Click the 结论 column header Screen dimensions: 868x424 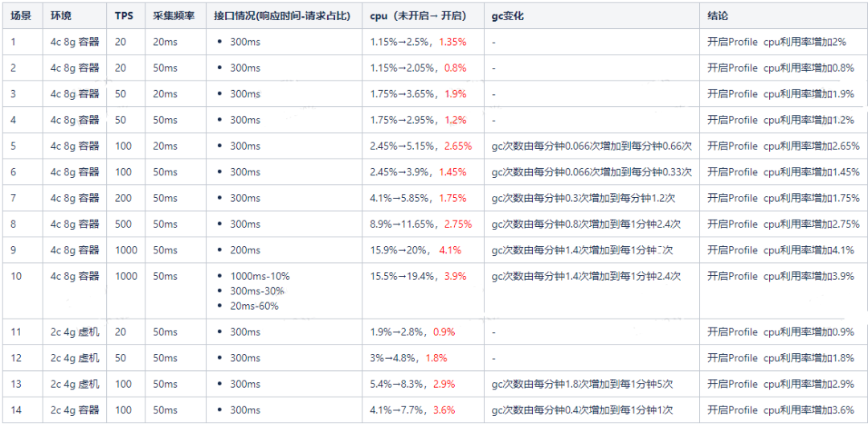[x=718, y=15]
